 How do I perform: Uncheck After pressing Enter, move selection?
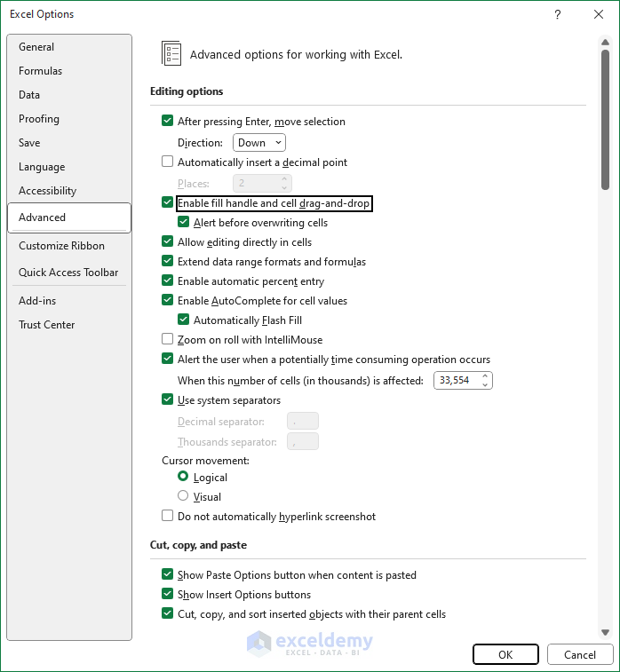[x=168, y=122]
